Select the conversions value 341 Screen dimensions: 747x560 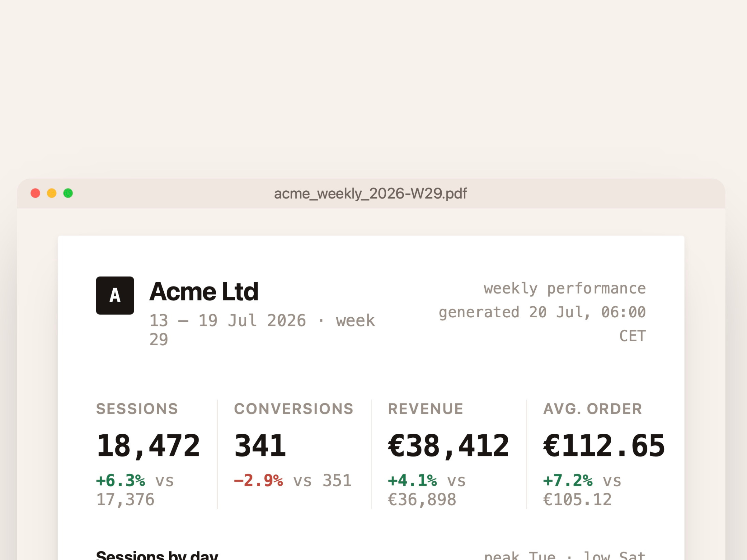click(x=260, y=446)
